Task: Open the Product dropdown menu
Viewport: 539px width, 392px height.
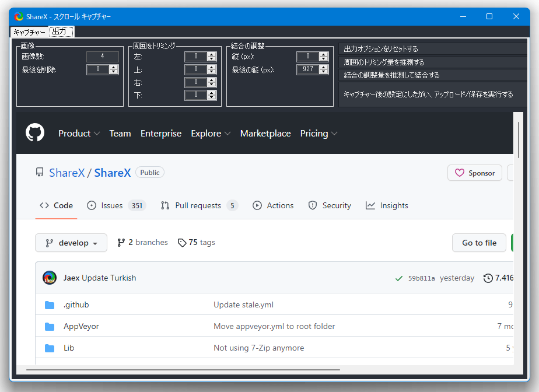Action: coord(79,134)
